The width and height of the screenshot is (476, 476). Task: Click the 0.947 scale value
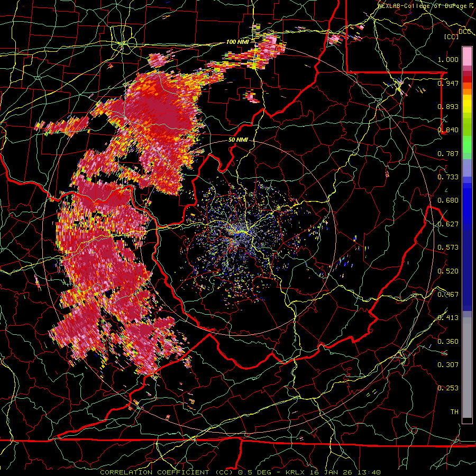[448, 83]
